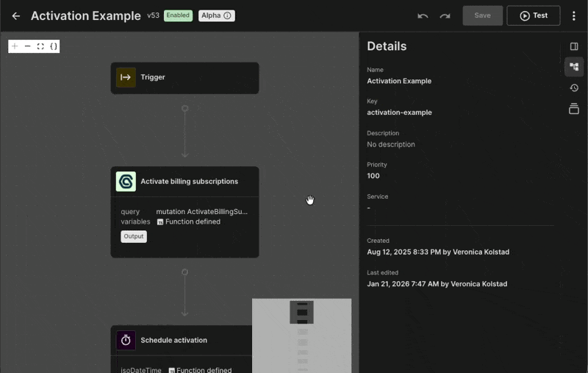Open the stacked layers sidebar icon
The width and height of the screenshot is (588, 373).
[x=574, y=109]
